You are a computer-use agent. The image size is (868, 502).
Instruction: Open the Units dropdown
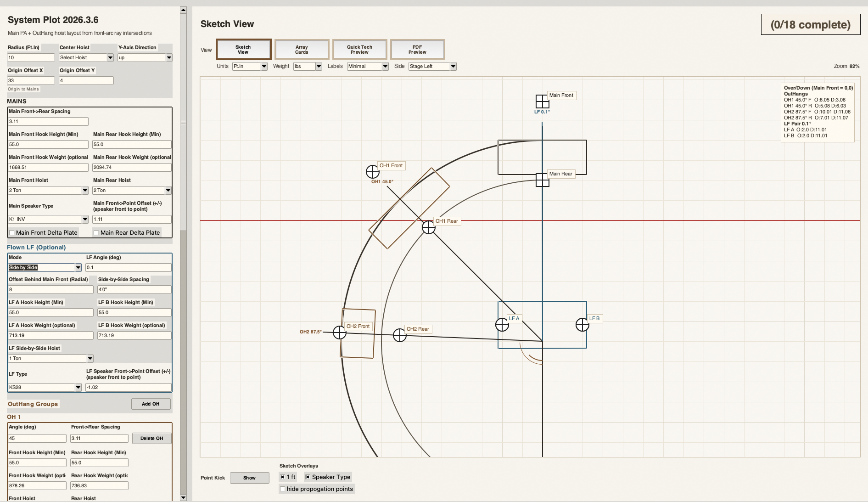250,66
